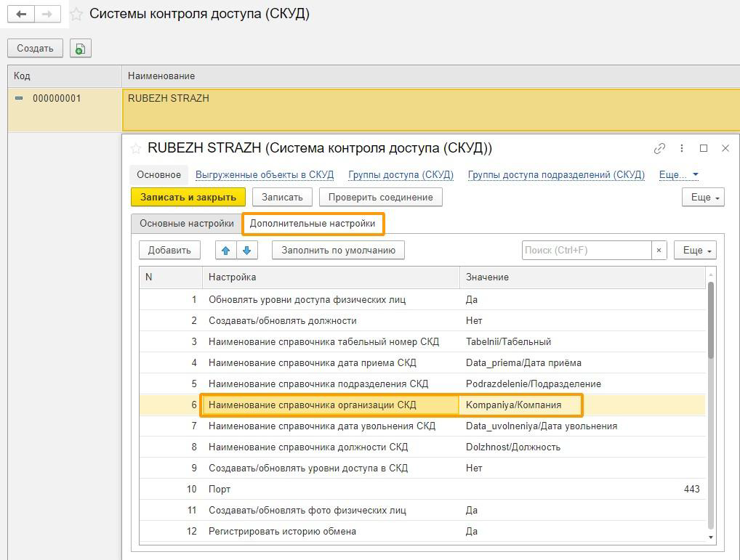Open the Еще menu next to search field

695,251
